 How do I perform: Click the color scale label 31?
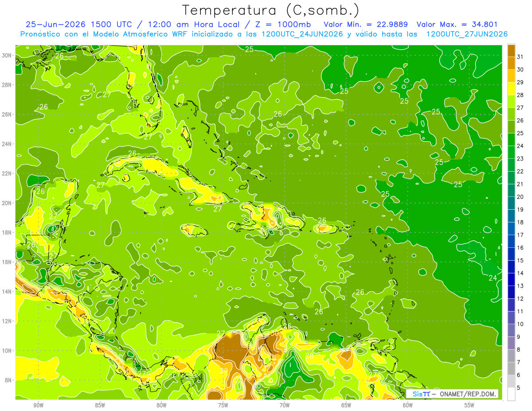pos(520,57)
